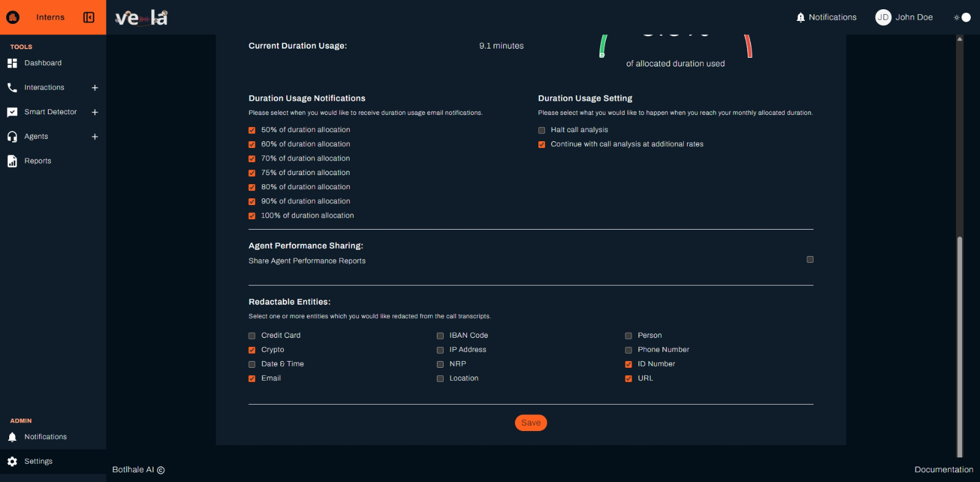Viewport: 980px width, 482px height.
Task: Uncheck the URL redactable entity
Action: coord(629,379)
